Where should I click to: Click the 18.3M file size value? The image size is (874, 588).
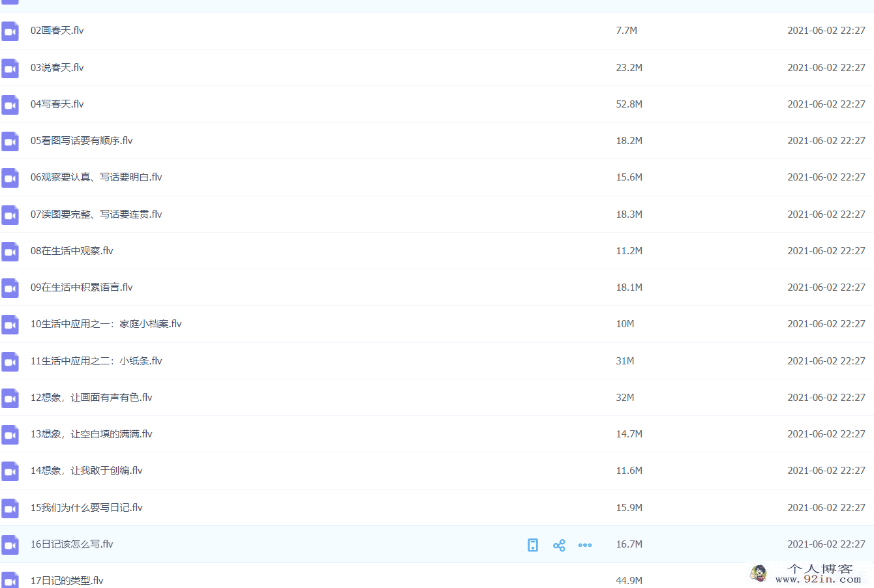coord(629,214)
